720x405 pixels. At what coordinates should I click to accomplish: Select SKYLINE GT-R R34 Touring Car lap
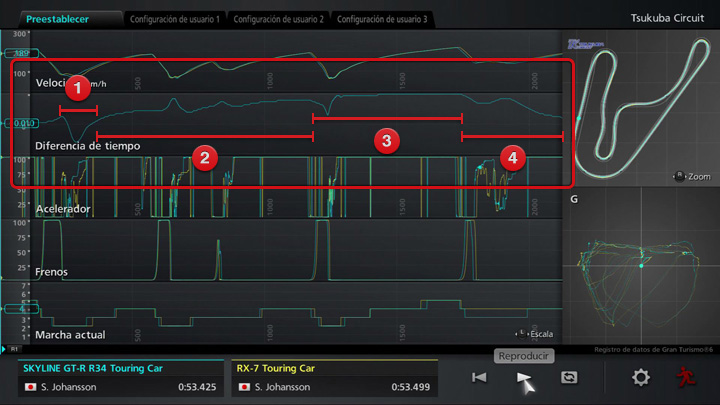click(119, 377)
